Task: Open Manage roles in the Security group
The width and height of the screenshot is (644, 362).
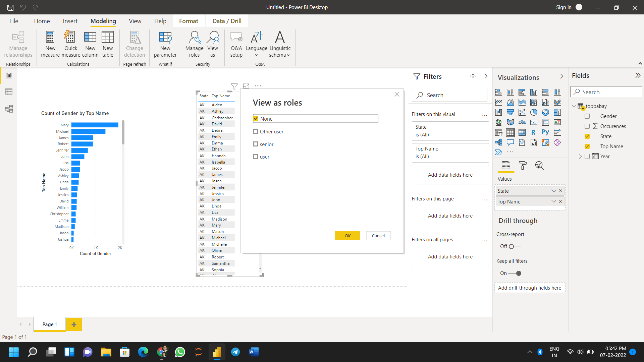Action: [194, 44]
